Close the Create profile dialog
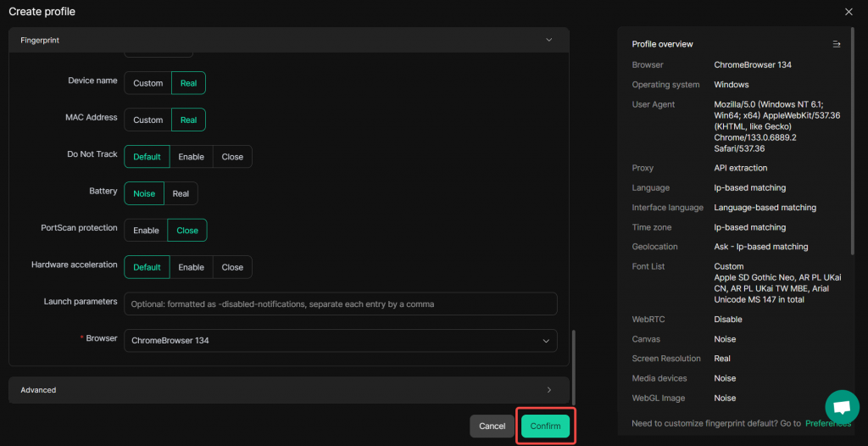The image size is (868, 446). (849, 12)
